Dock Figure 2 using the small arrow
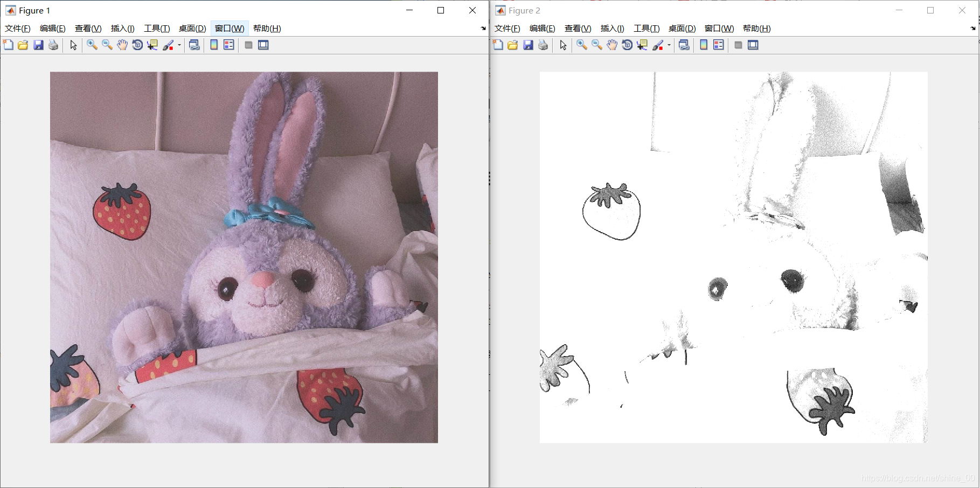Screen dimensions: 980x488 [973, 29]
